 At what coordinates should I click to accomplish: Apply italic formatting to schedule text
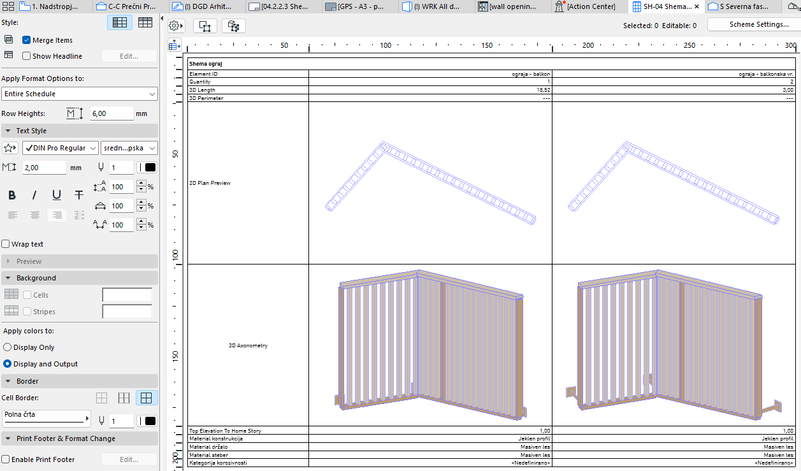point(35,195)
